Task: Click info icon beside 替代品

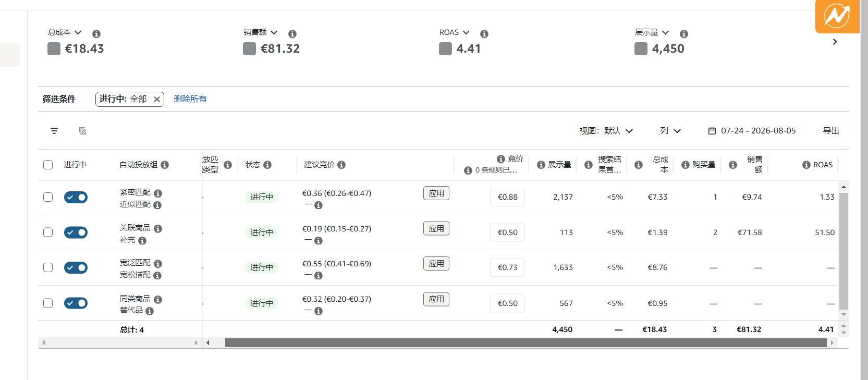Action: click(150, 311)
